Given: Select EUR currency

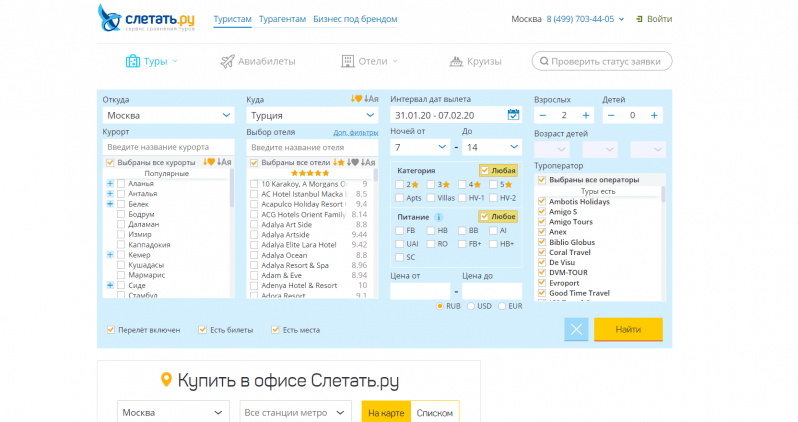Looking at the screenshot, I should [502, 306].
